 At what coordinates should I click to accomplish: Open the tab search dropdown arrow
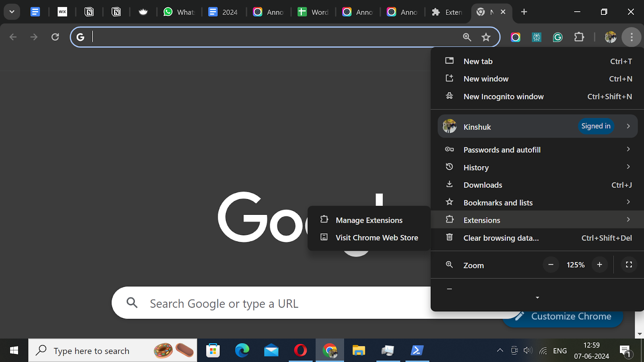click(12, 12)
